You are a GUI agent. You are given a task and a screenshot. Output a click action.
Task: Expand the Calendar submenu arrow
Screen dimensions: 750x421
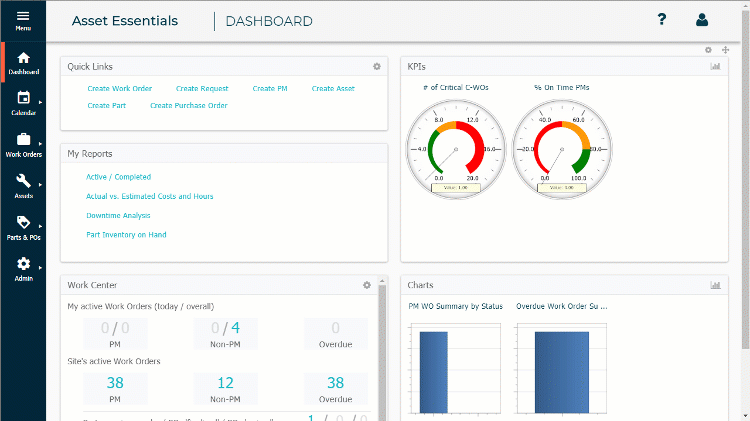[x=40, y=102]
